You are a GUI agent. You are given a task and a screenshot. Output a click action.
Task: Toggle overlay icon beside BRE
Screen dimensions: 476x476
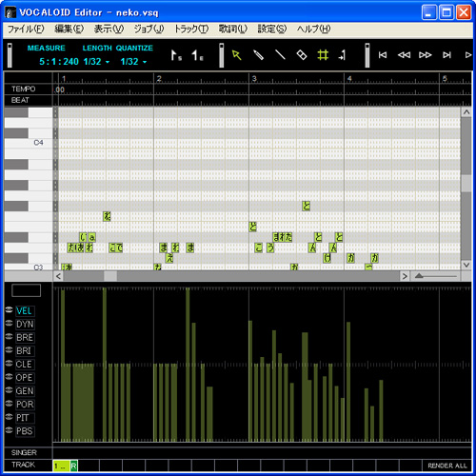coord(9,336)
